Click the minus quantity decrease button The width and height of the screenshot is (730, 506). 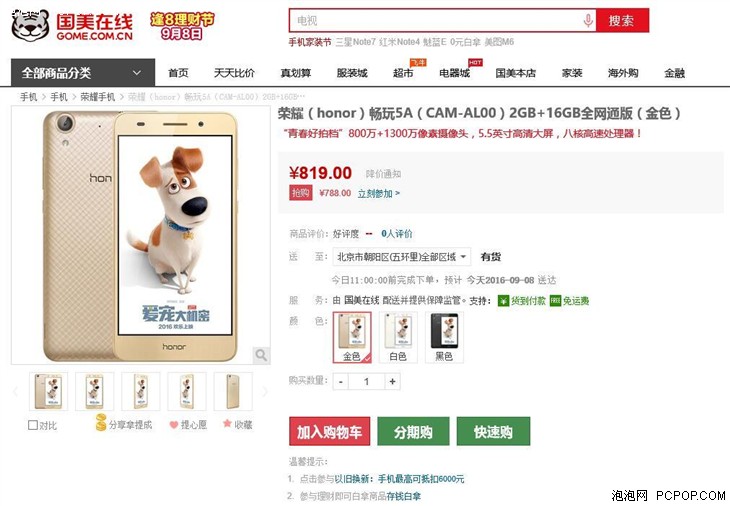[341, 382]
